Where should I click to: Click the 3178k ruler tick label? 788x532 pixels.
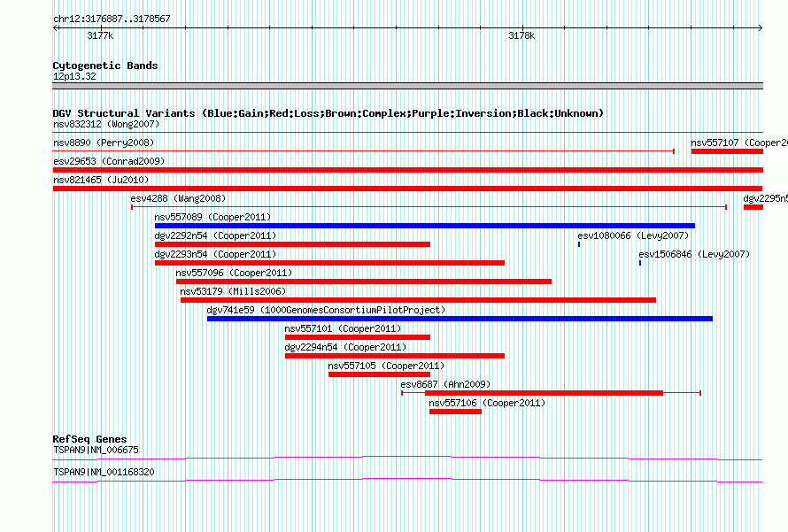(x=521, y=35)
